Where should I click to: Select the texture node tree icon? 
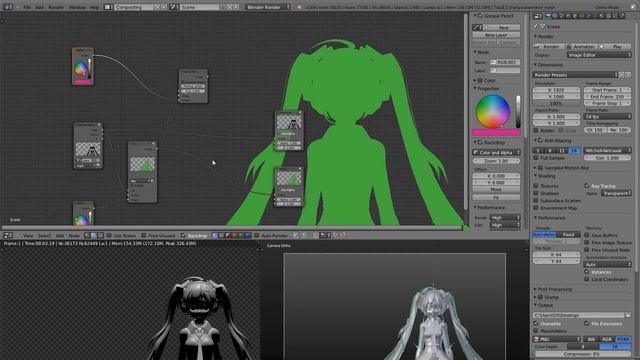[x=100, y=236]
